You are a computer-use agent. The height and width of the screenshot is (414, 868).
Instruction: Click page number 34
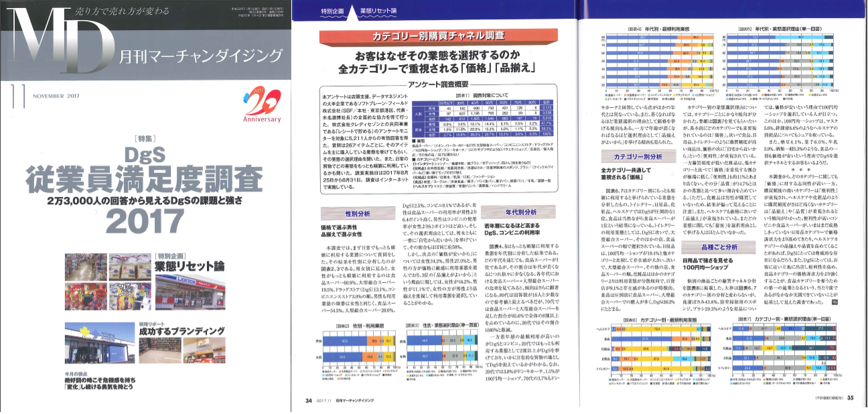click(309, 401)
